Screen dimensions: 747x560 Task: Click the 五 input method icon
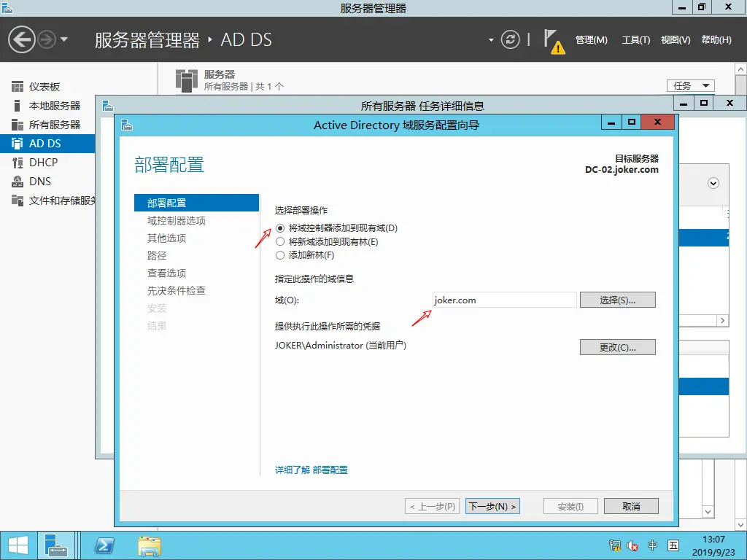673,545
